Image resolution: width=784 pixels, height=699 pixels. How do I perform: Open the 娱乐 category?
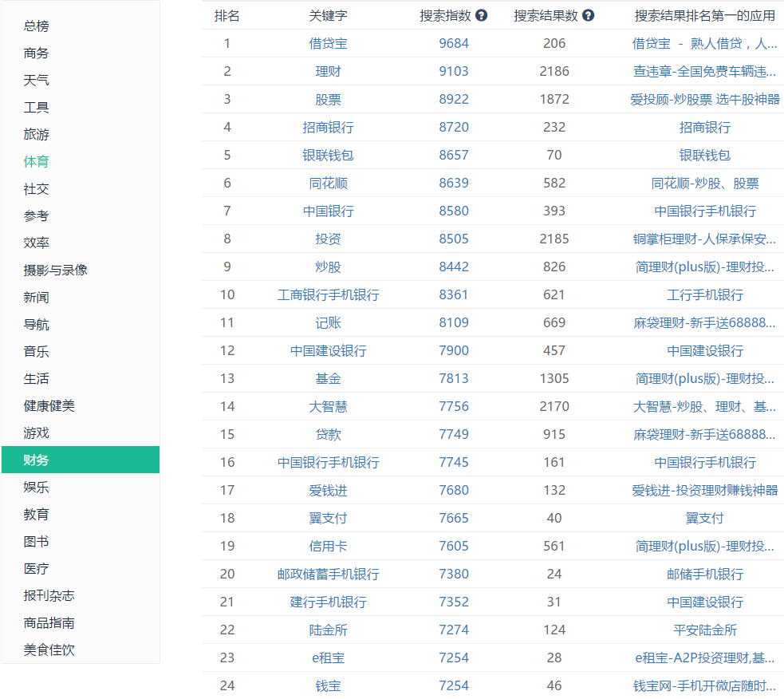click(x=36, y=488)
